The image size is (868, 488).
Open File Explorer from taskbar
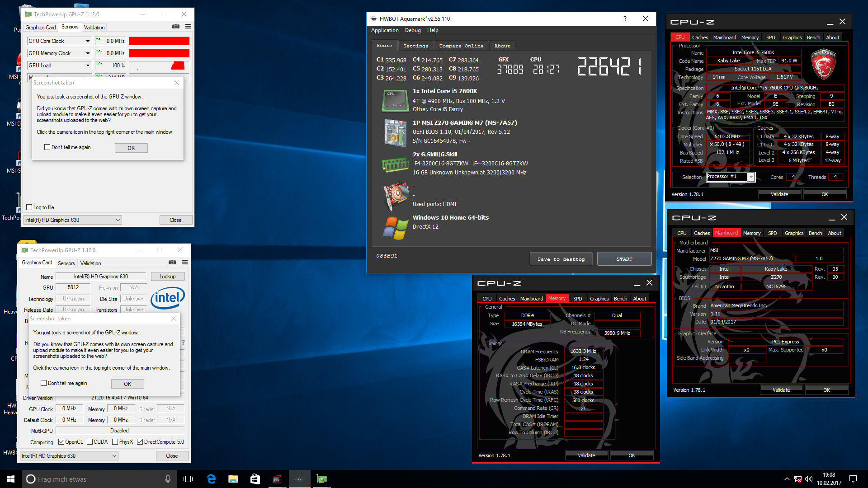(233, 479)
